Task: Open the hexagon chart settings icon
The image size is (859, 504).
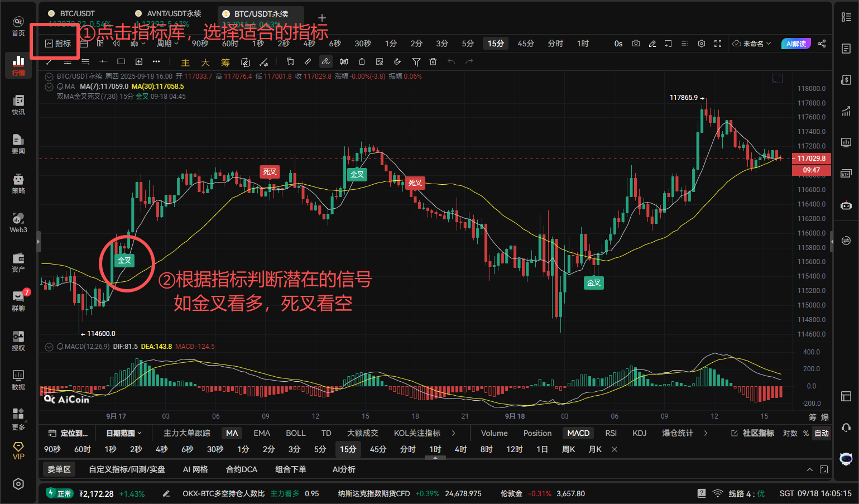Action: click(x=702, y=44)
